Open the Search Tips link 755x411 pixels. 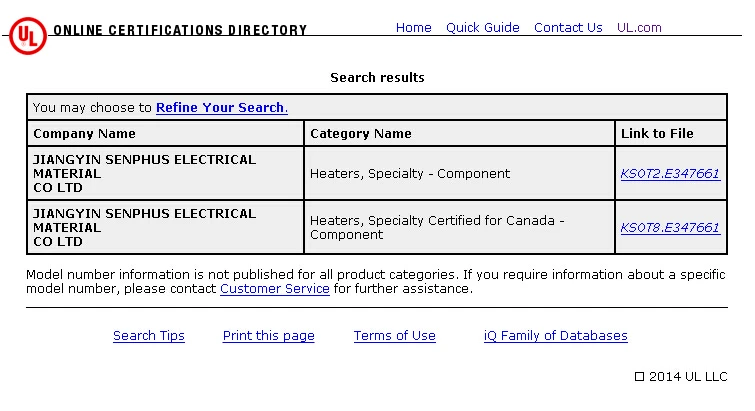(149, 336)
